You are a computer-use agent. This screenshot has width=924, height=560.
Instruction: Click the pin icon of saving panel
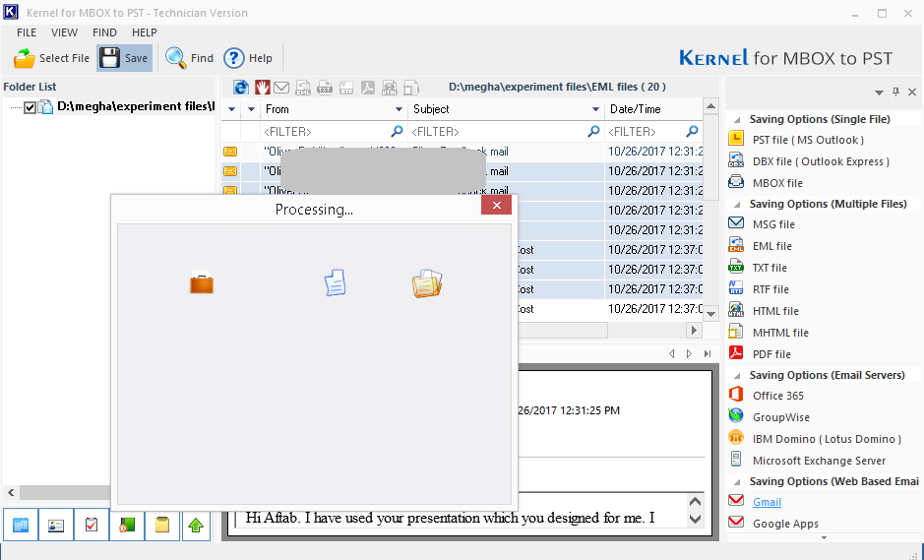(x=895, y=92)
